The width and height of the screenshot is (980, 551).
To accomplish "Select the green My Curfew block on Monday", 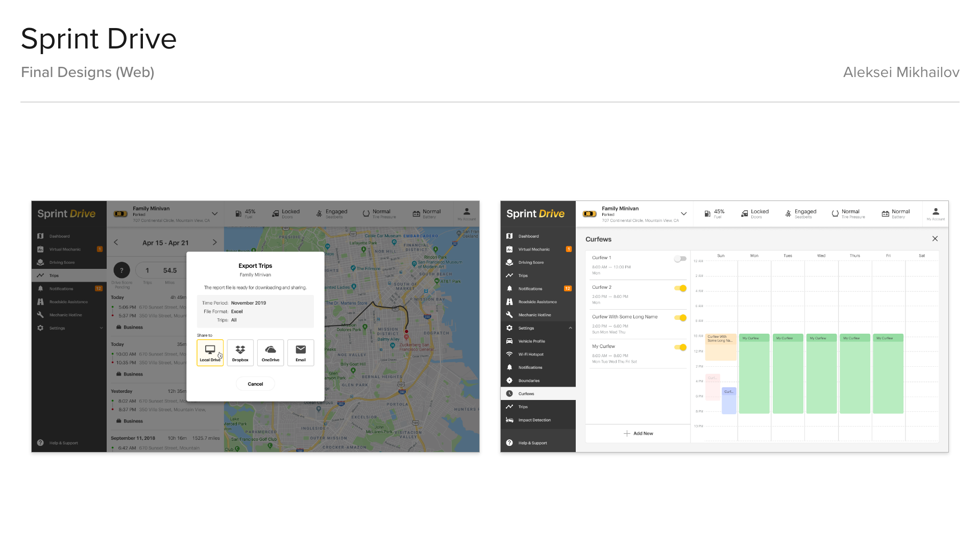I will (x=754, y=373).
